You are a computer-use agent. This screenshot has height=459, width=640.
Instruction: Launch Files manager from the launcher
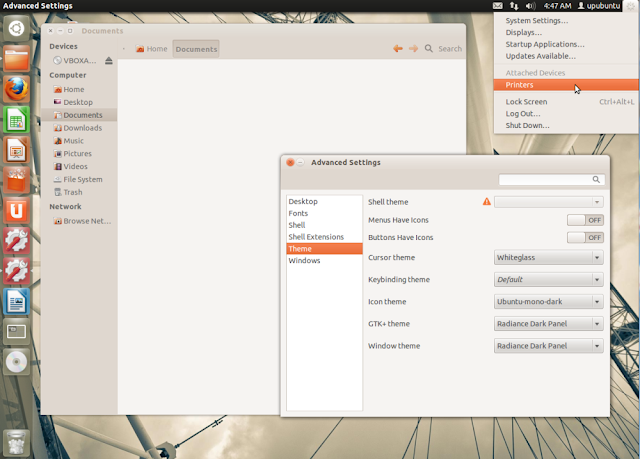point(16,59)
